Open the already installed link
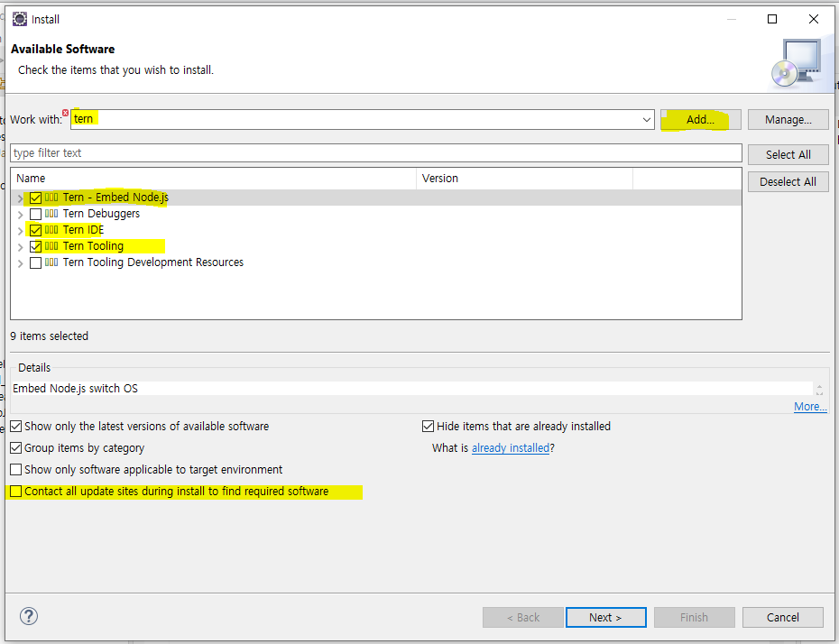Image resolution: width=839 pixels, height=644 pixels. (511, 447)
